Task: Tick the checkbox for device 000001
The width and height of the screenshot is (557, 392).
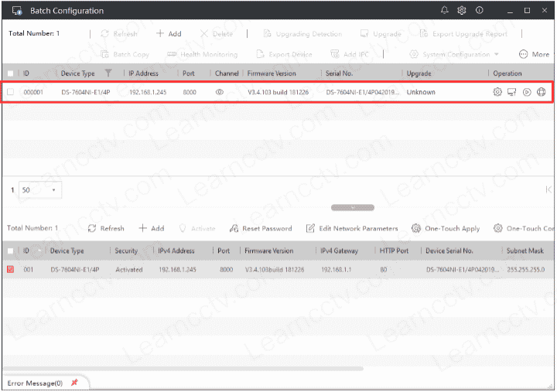Action: [x=10, y=92]
